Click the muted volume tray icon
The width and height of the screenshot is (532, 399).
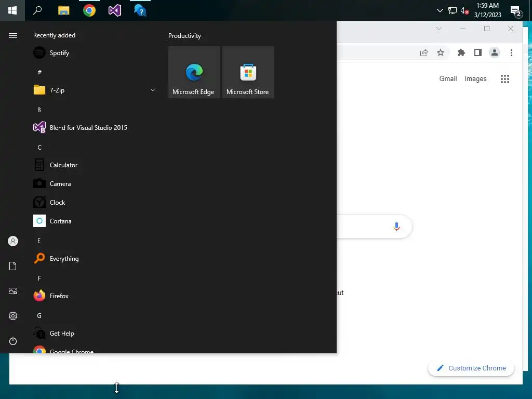pyautogui.click(x=464, y=10)
